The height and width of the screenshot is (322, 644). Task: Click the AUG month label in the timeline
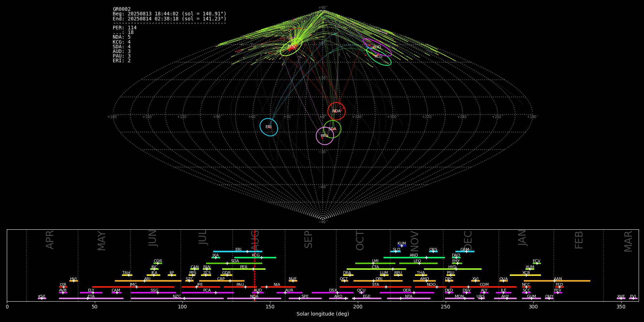click(x=255, y=240)
